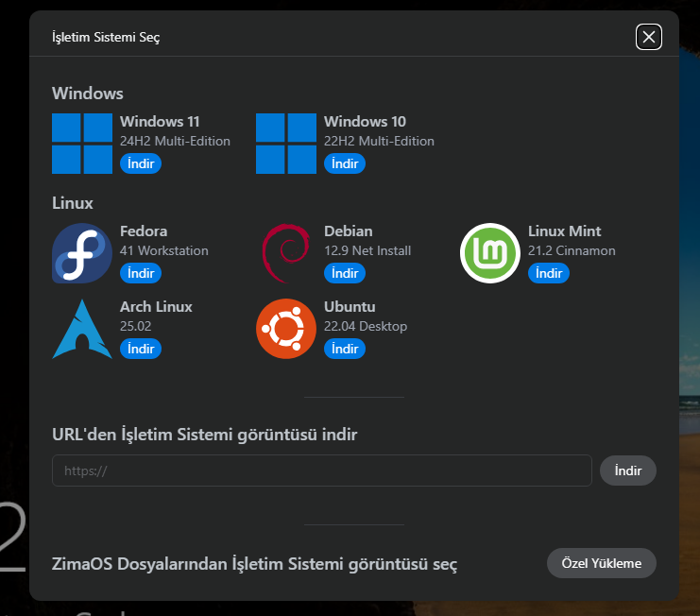This screenshot has width=700, height=616.
Task: Click the Ubuntu logo icon
Action: coord(286,329)
